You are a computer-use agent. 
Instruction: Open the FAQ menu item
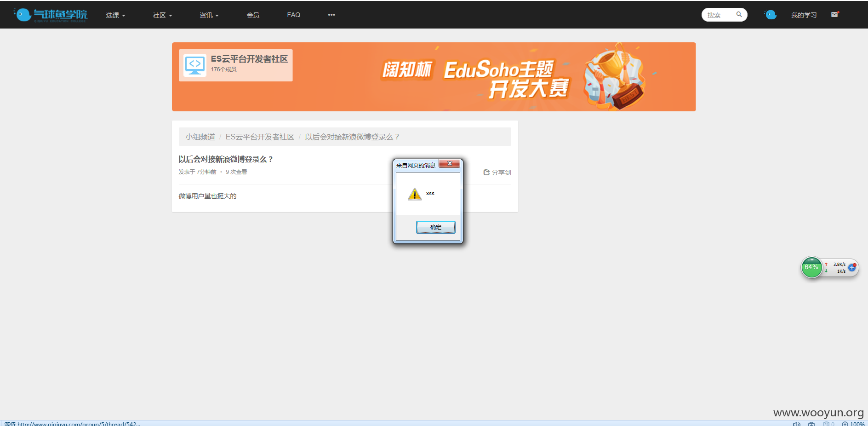294,15
